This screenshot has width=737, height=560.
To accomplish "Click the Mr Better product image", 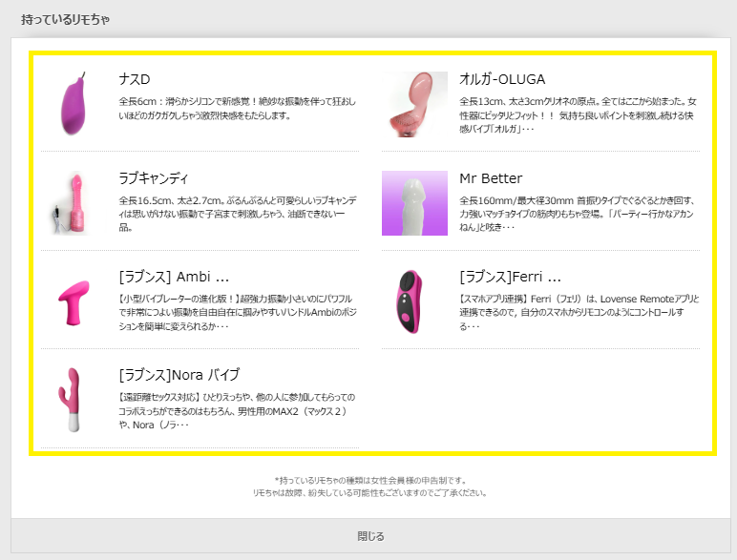I will pyautogui.click(x=414, y=203).
